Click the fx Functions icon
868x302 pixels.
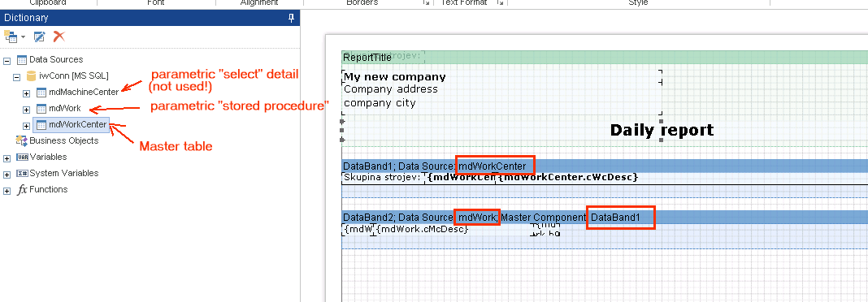tap(22, 190)
